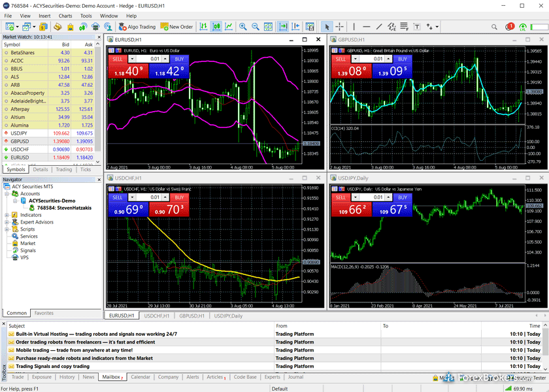Toggle the Market Watch gold coins icon
This screenshot has width=549, height=392.
tap(43, 27)
